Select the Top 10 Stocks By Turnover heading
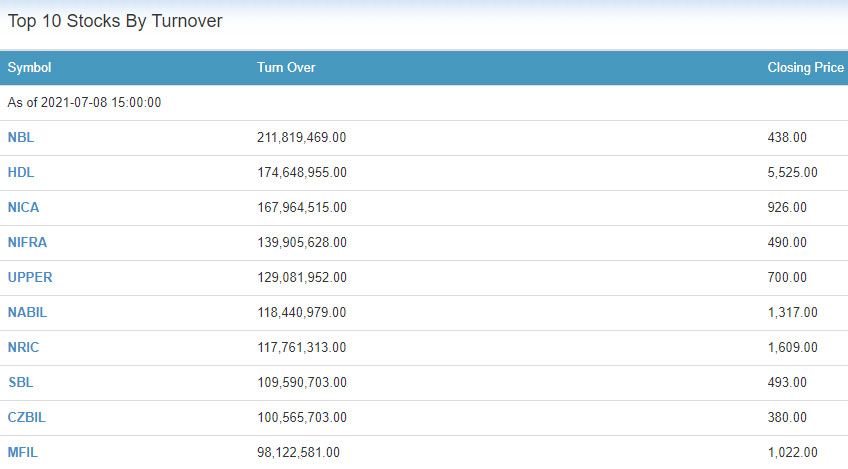The width and height of the screenshot is (848, 469). click(x=115, y=21)
